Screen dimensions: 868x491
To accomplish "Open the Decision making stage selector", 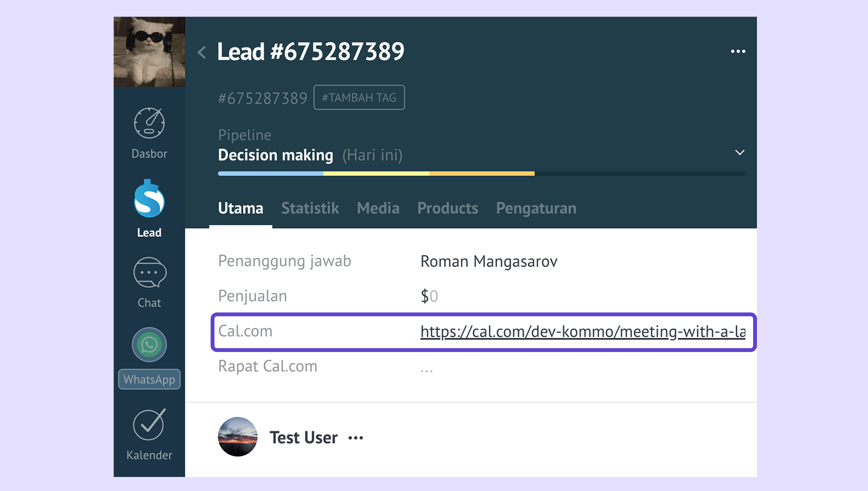I will point(275,155).
